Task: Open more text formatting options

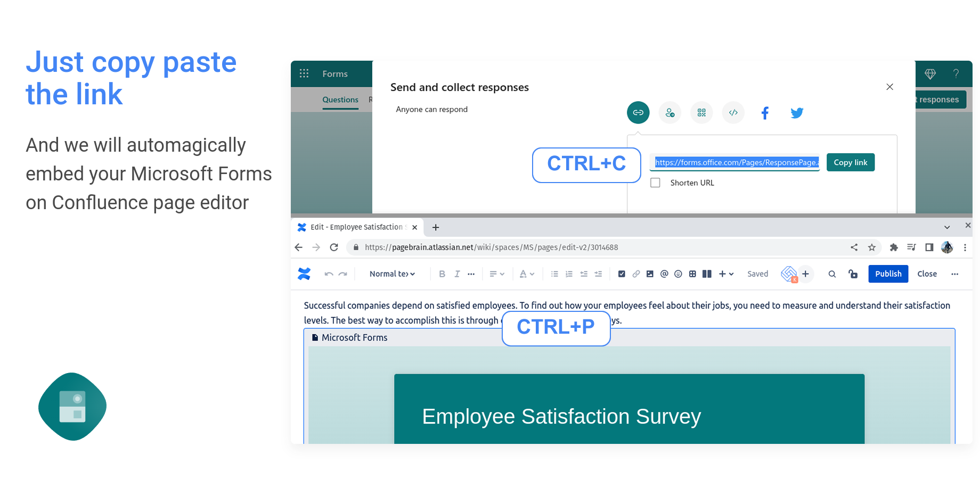Action: (x=471, y=274)
